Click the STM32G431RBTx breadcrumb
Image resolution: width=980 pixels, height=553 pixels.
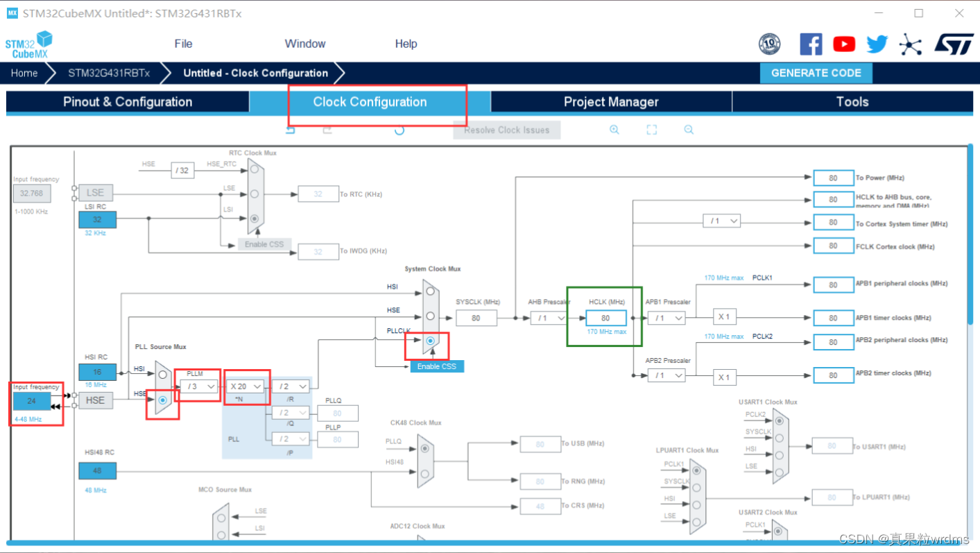(x=108, y=73)
